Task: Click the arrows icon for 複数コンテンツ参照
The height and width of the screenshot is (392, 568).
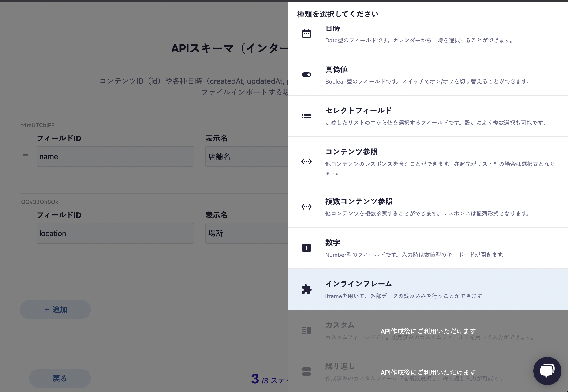Action: pyautogui.click(x=306, y=207)
